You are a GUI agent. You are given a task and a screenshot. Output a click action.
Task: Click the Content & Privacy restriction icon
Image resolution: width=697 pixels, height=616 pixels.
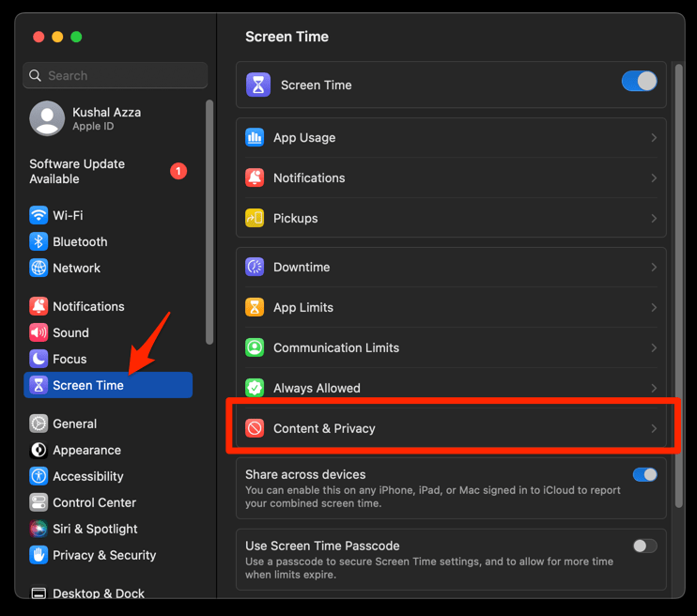point(255,428)
